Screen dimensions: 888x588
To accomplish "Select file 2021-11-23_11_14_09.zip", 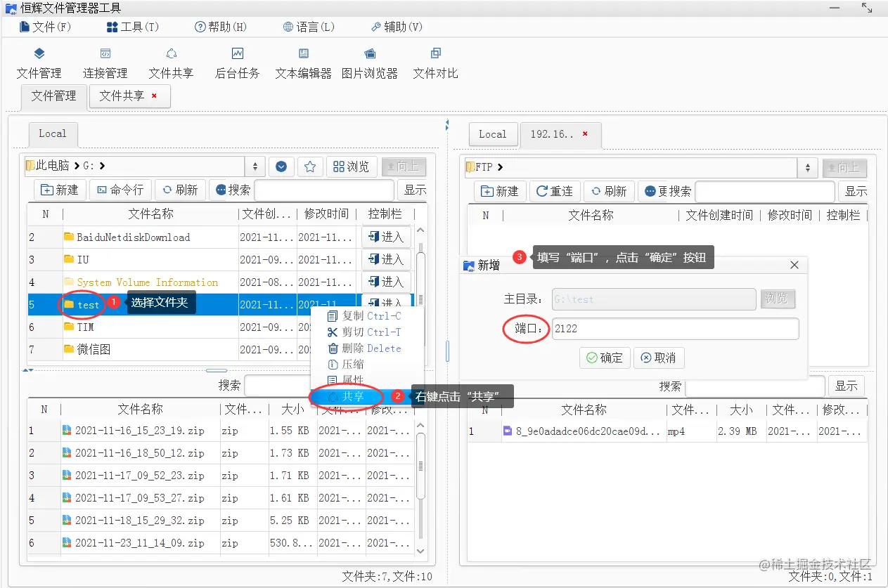I will [219, 543].
